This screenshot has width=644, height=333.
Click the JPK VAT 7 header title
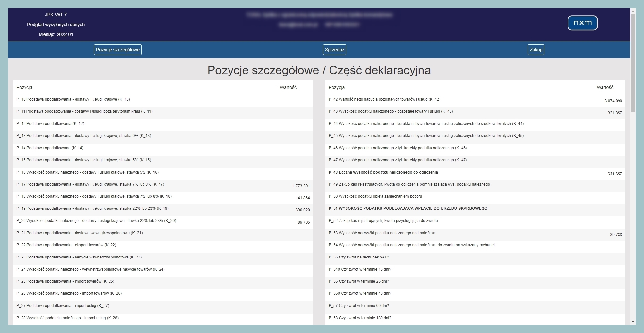pos(56,15)
